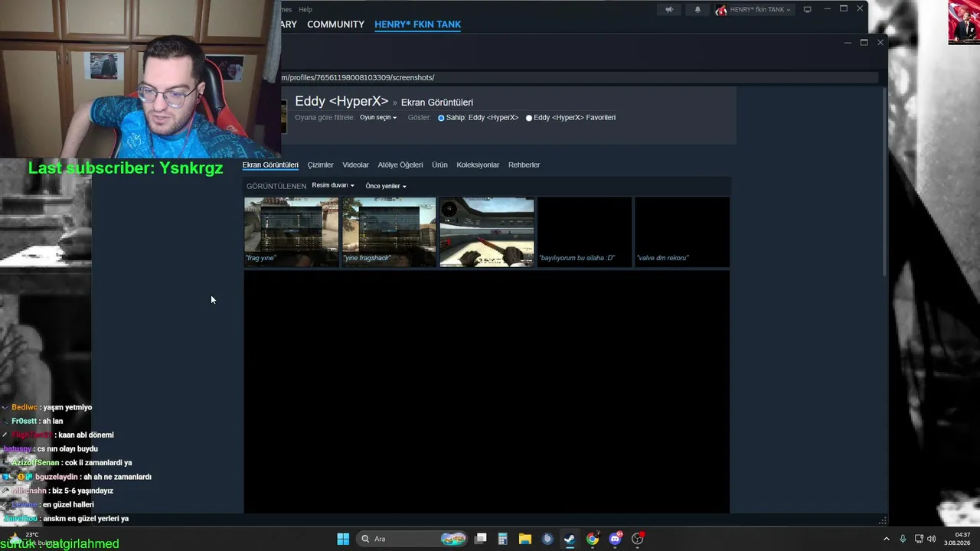Click the "Last subscriber: Ysnkrgz" overlay text
The width and height of the screenshot is (980, 551).
coord(126,168)
